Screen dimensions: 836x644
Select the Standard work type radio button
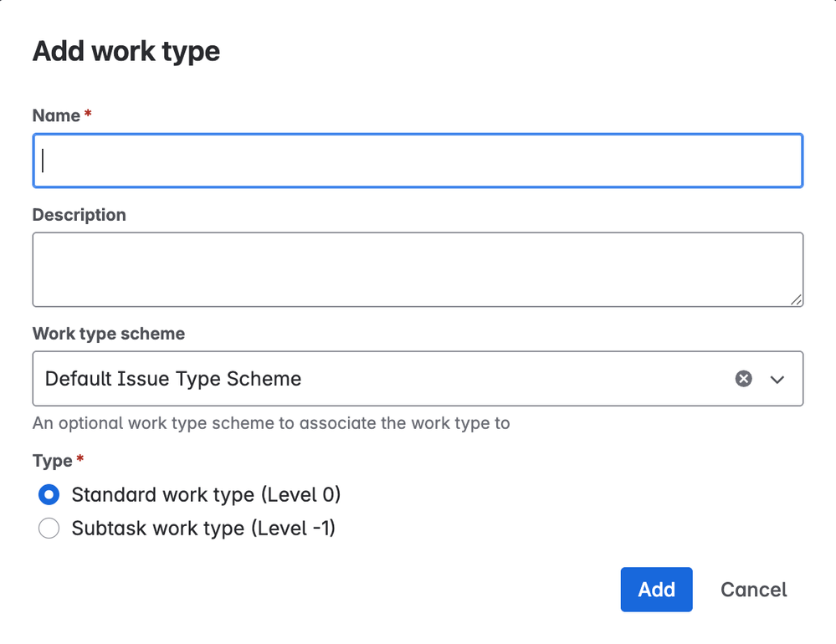49,495
